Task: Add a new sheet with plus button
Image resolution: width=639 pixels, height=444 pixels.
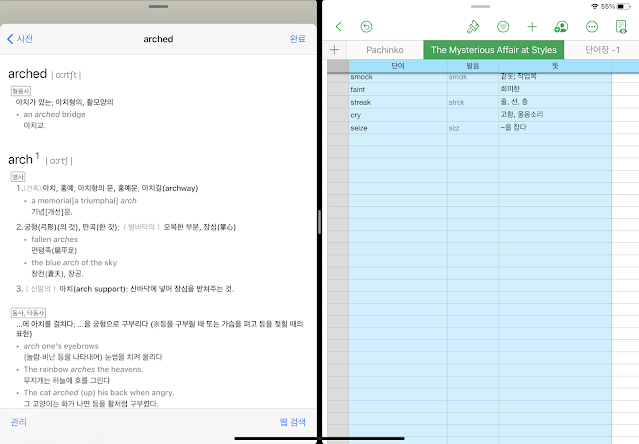Action: 335,50
